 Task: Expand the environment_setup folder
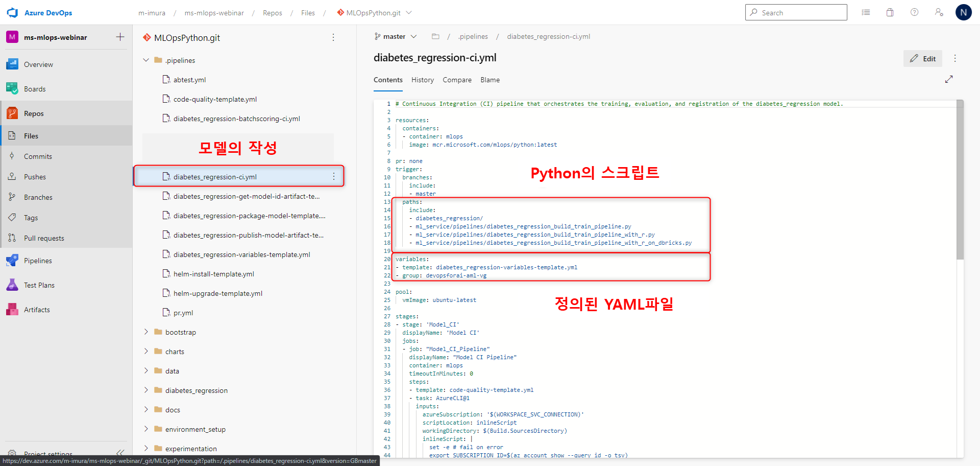click(146, 429)
